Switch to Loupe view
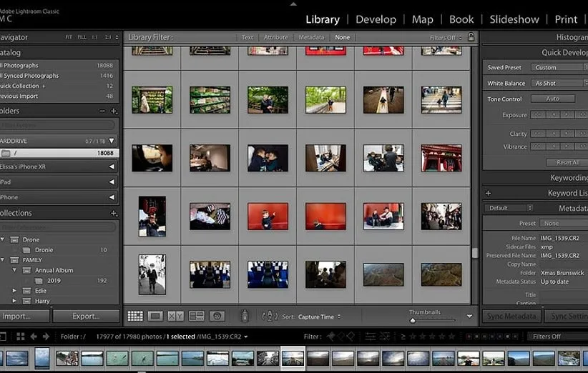 155,316
